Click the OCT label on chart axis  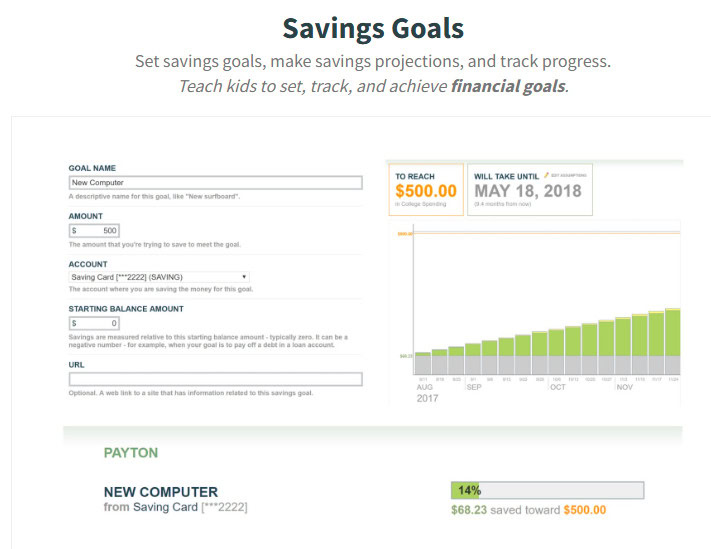pos(557,387)
